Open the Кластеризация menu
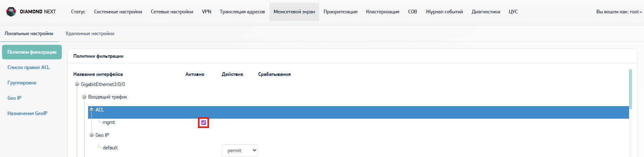 tap(383, 12)
